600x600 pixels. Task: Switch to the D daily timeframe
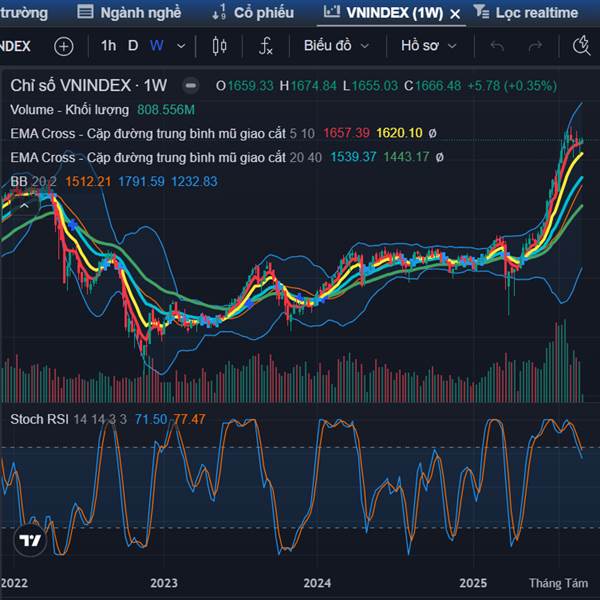pyautogui.click(x=133, y=47)
